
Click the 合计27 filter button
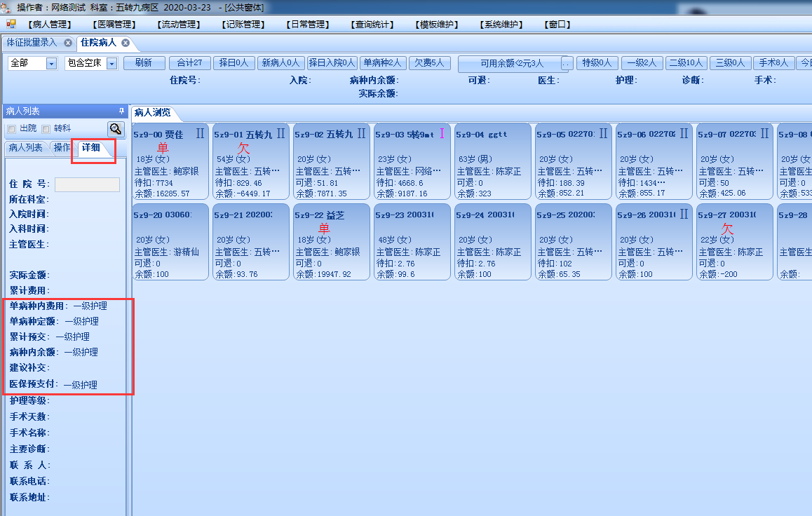pyautogui.click(x=189, y=63)
